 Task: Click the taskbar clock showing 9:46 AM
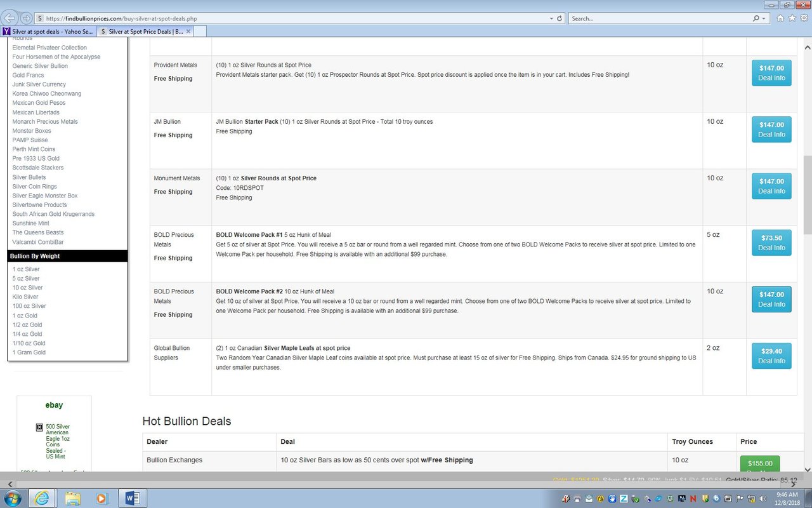coord(787,498)
